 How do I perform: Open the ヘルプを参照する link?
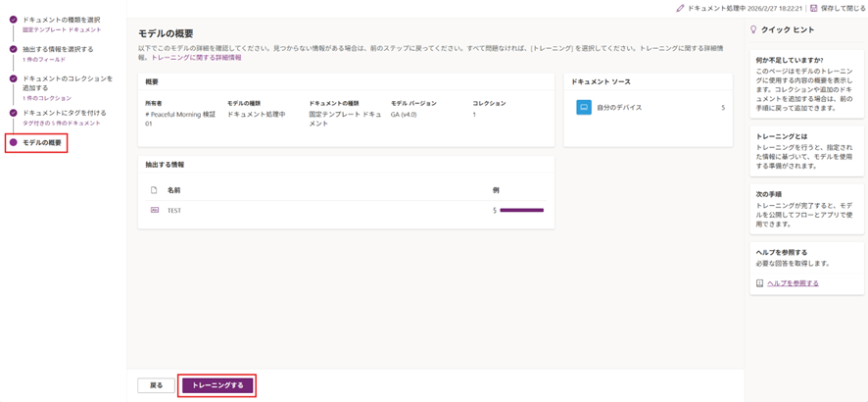[793, 283]
